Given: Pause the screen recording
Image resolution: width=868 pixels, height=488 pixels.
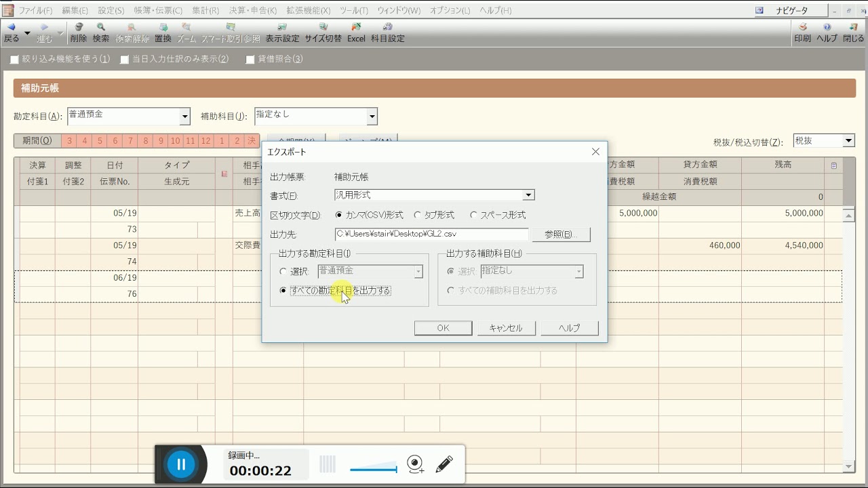Looking at the screenshot, I should 181,464.
